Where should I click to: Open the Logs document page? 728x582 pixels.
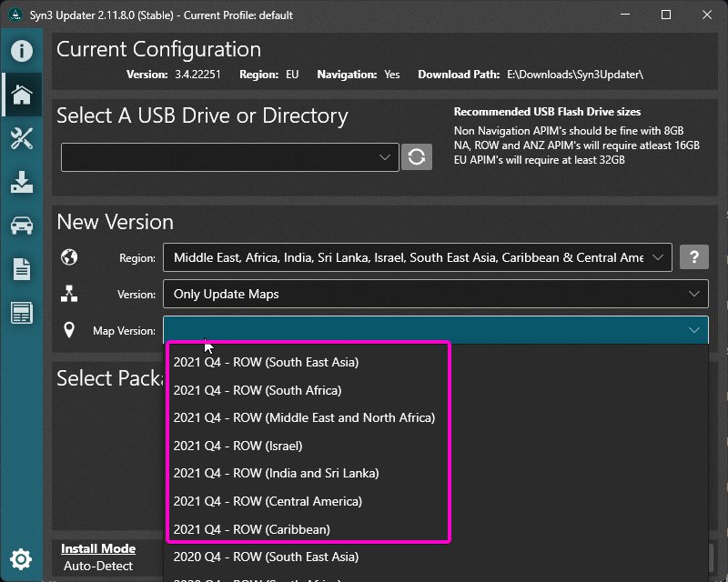21,269
